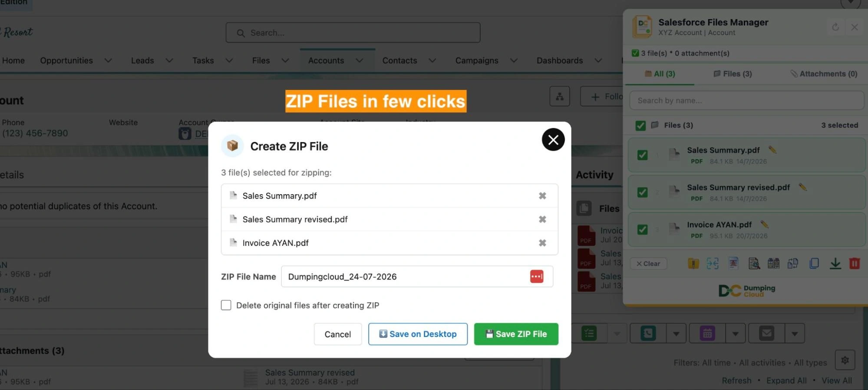Switch to the All (3) tab

[x=660, y=74]
